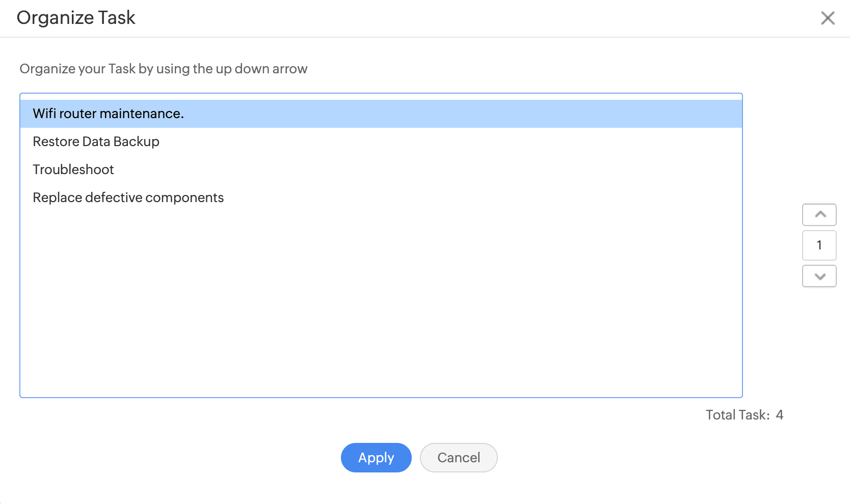The image size is (850, 504).
Task: Click the Organize Task heading
Action: [76, 18]
